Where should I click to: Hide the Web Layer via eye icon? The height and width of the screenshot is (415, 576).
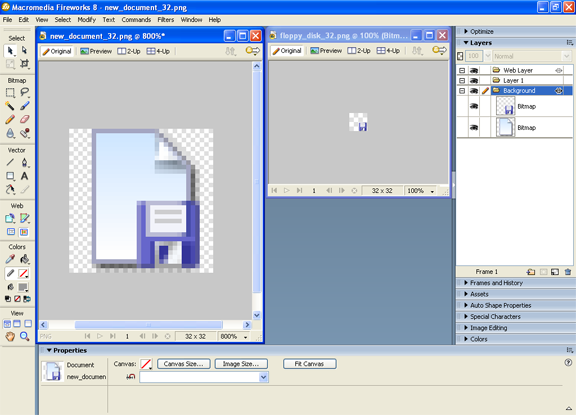[x=474, y=70]
